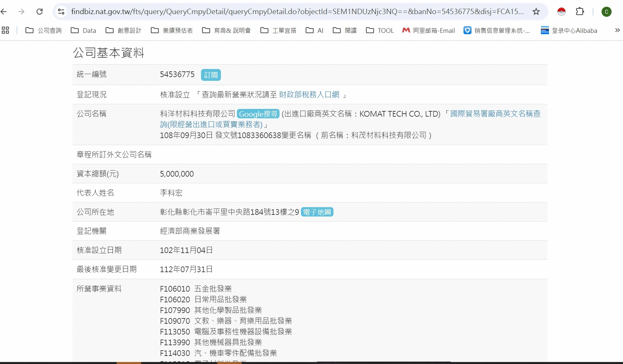Open the 阿里邮箱-Email bookmark

[429, 31]
